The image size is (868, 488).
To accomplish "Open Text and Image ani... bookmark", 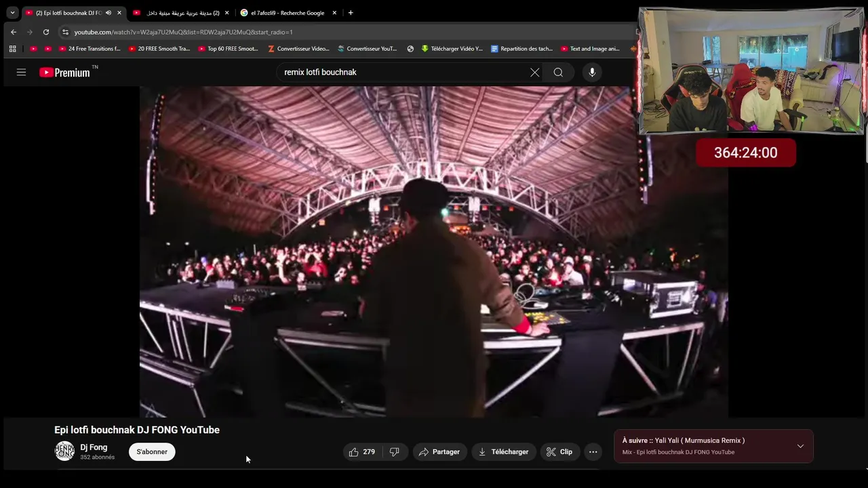I will pos(591,49).
